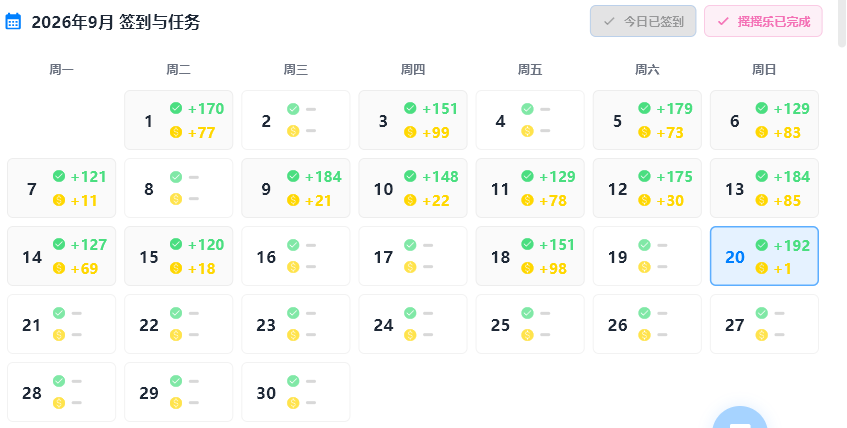The height and width of the screenshot is (428, 847).
Task: Open the day 28 calendar cell
Action: (x=62, y=392)
